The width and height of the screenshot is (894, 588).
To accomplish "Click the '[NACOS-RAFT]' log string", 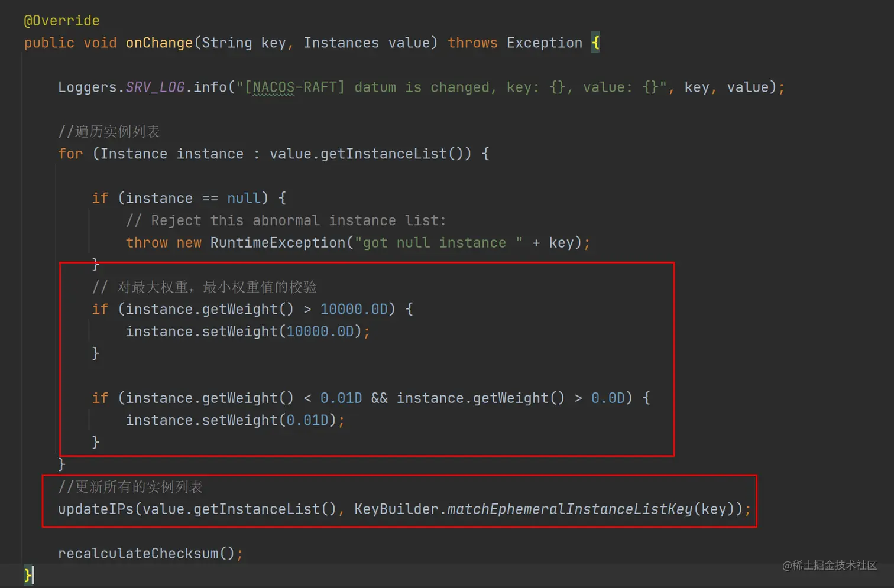I will pyautogui.click(x=294, y=87).
